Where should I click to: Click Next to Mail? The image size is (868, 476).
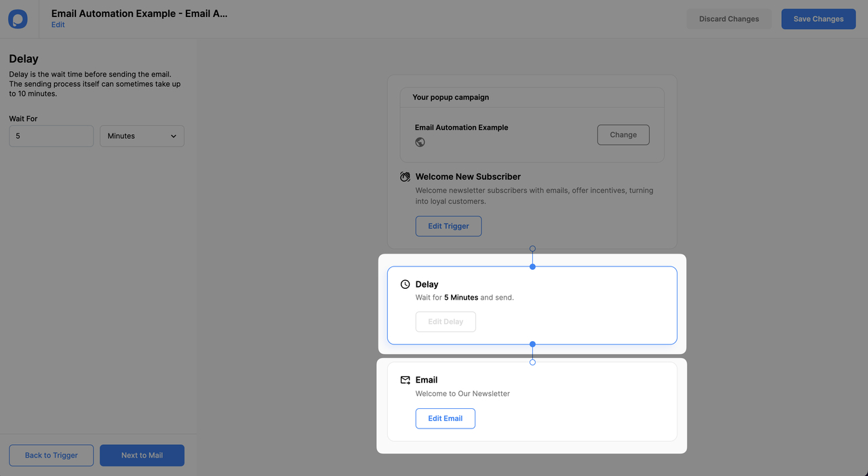(x=142, y=455)
